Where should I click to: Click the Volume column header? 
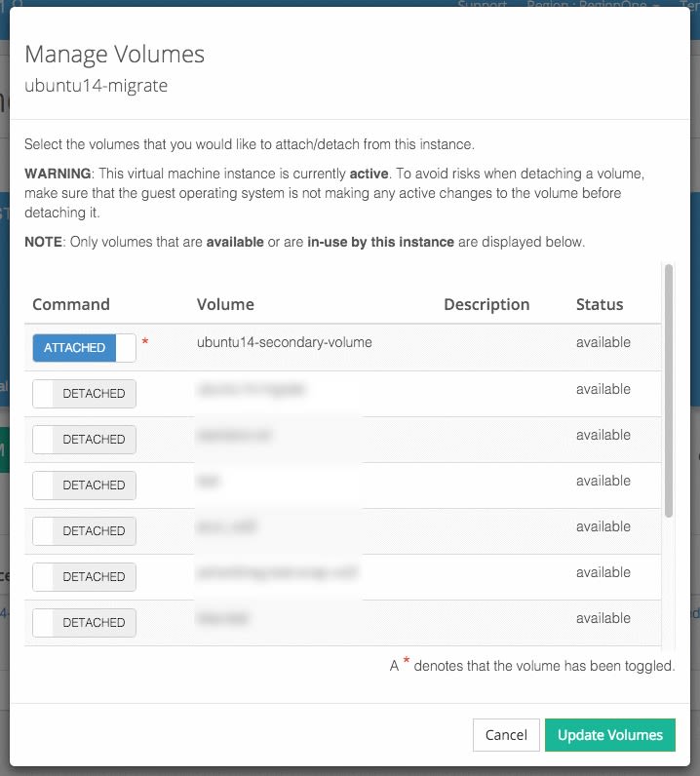(x=225, y=304)
